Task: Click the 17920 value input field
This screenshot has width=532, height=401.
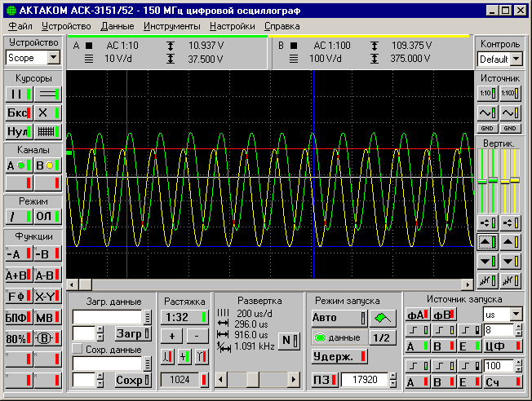Action: tap(365, 380)
